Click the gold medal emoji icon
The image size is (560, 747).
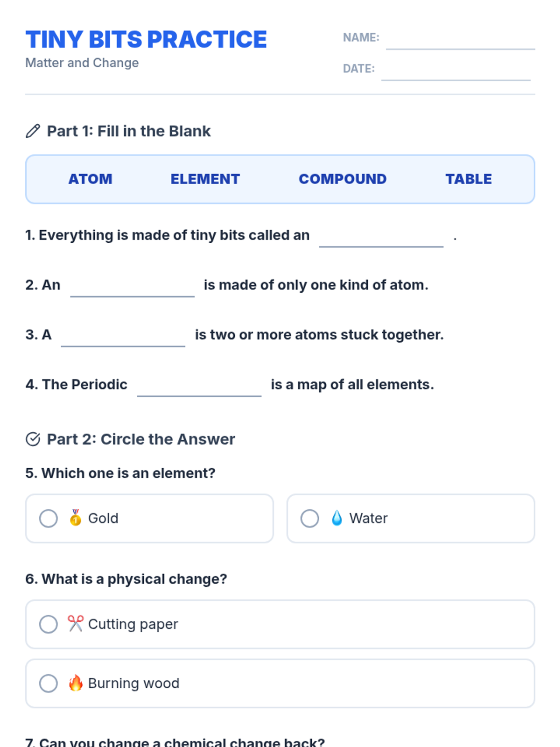pyautogui.click(x=76, y=518)
